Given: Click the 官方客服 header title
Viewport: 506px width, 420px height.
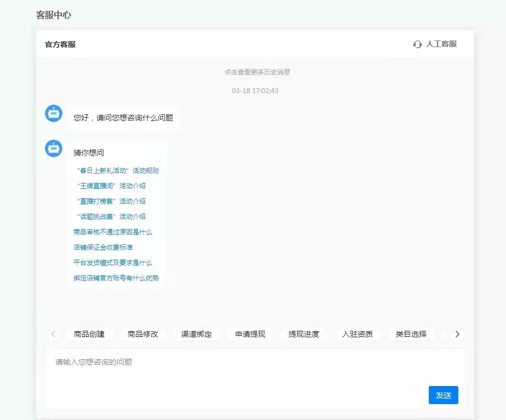Looking at the screenshot, I should [60, 44].
